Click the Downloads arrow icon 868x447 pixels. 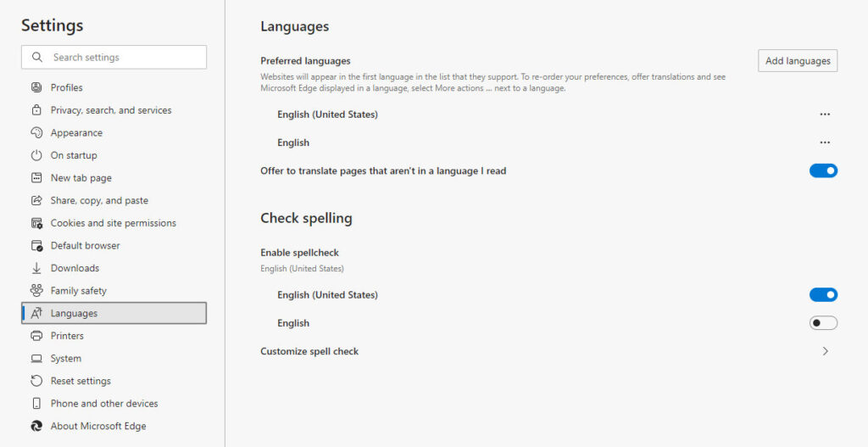pos(36,268)
